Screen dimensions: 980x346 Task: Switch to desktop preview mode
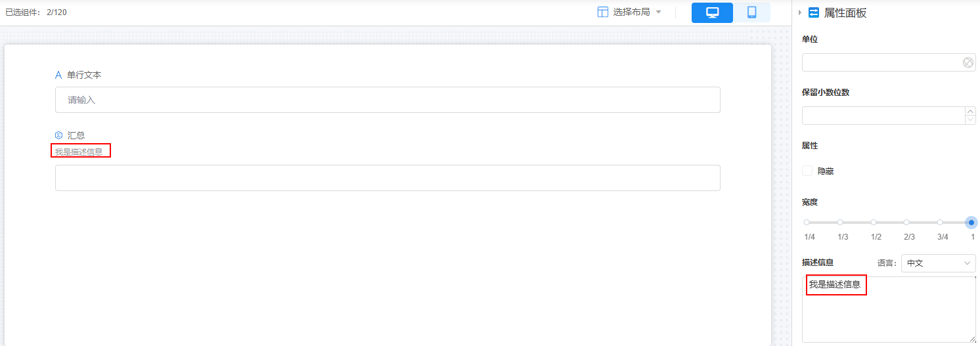[712, 12]
